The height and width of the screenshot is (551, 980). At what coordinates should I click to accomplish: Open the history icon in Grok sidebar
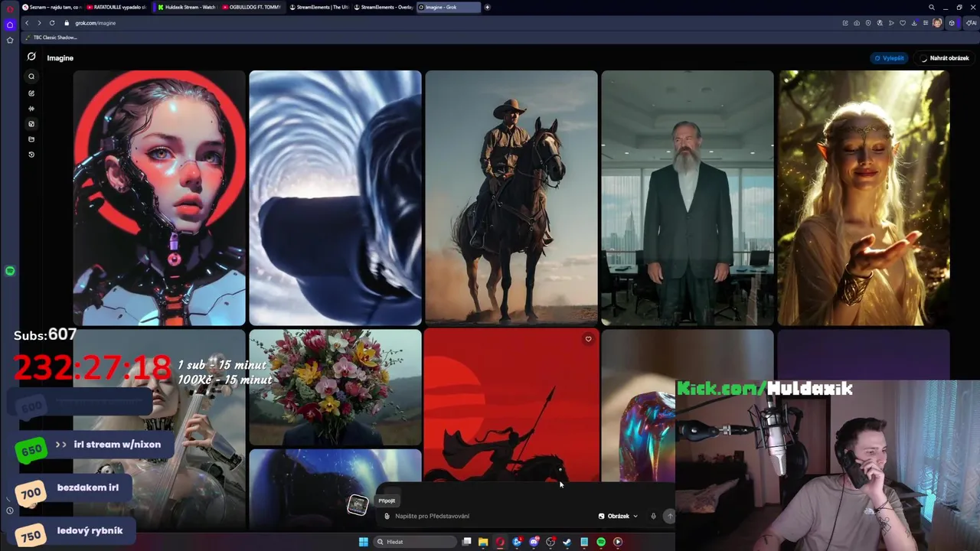click(x=31, y=155)
